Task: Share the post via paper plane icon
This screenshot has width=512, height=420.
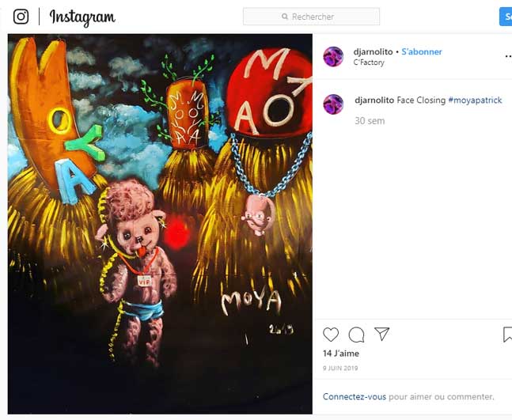Action: click(x=381, y=335)
